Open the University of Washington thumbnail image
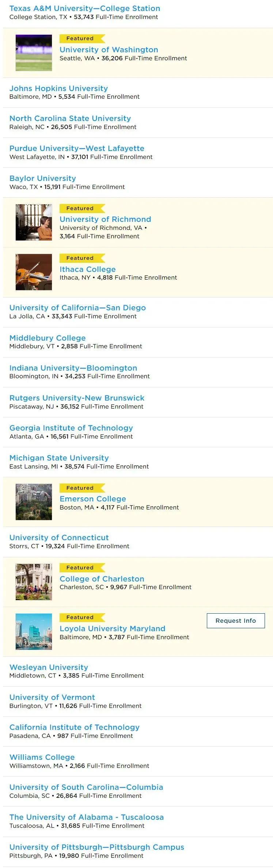273x868 pixels. [34, 53]
